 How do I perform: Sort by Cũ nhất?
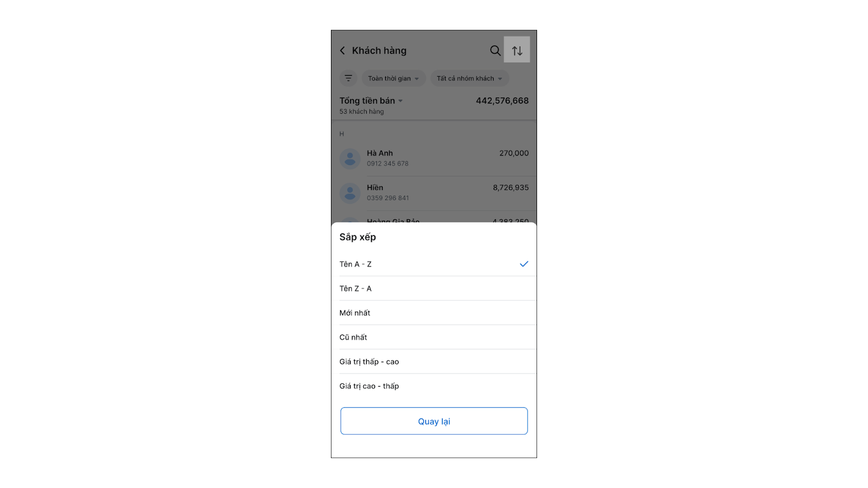point(354,337)
